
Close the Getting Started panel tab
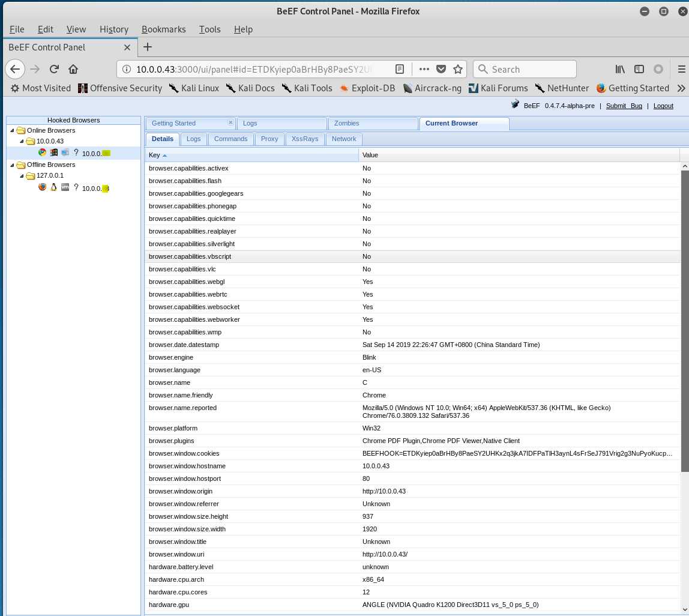coord(230,122)
